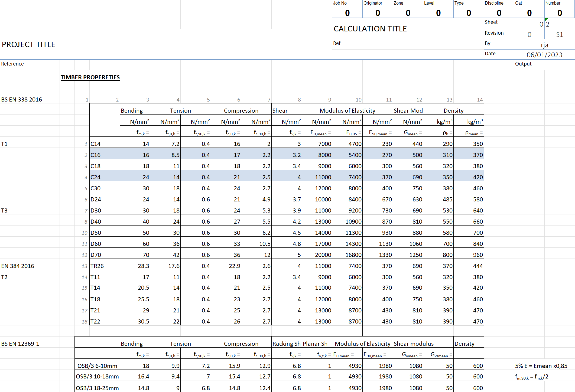Screen dimensions: 575x392
Task: Click the C18 row label
Action: coord(105,166)
